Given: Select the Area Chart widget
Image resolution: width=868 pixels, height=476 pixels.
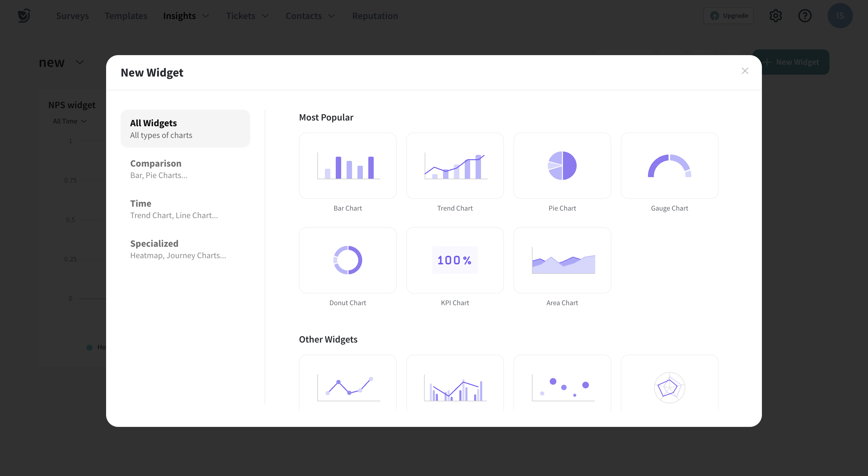Looking at the screenshot, I should click(562, 260).
